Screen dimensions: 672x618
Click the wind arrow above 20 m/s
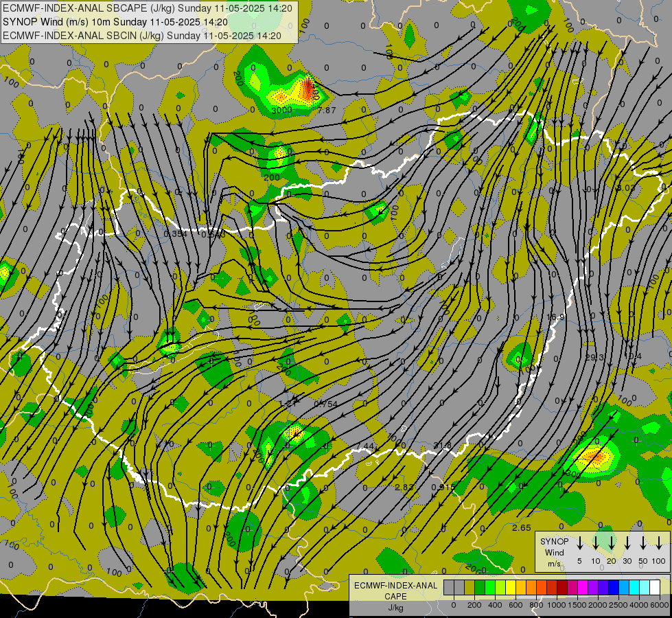click(x=611, y=543)
